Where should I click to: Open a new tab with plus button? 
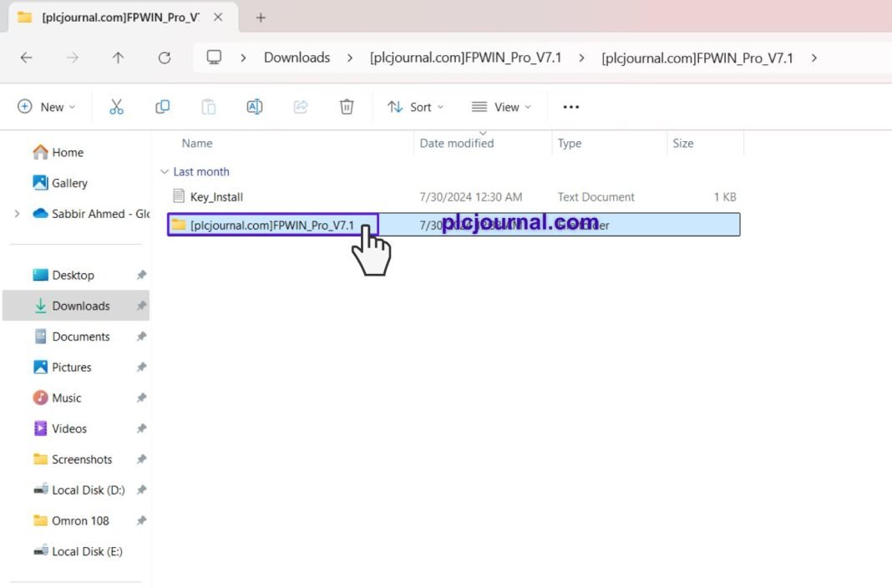[261, 18]
